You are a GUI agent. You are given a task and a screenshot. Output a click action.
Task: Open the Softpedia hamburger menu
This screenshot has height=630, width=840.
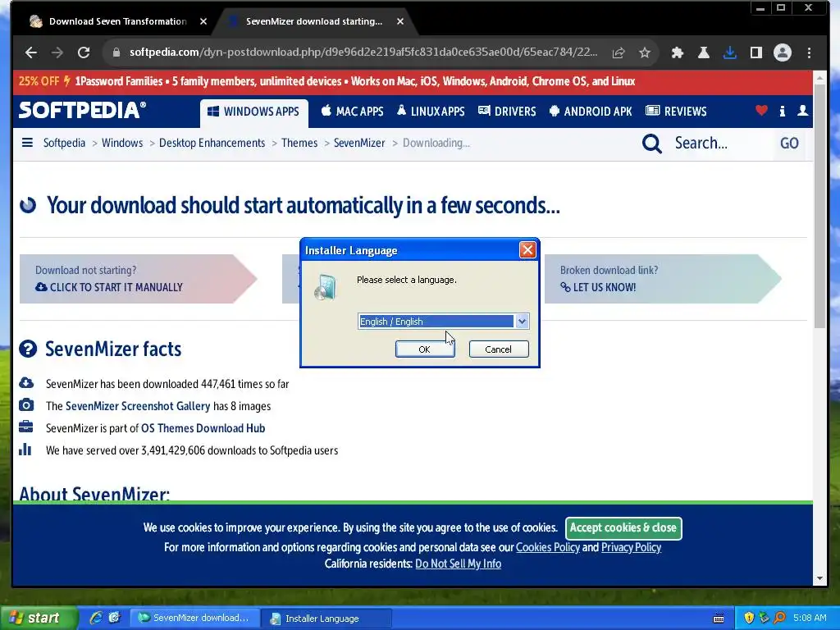(x=27, y=143)
